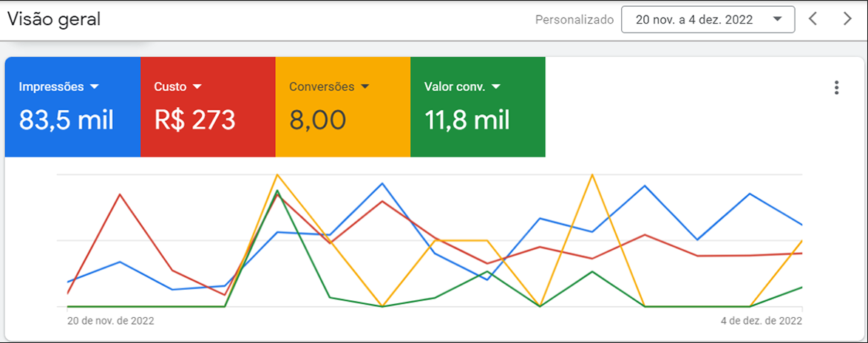Expand the Impressões metric dropdown arrow
The height and width of the screenshot is (343, 868).
pyautogui.click(x=94, y=86)
